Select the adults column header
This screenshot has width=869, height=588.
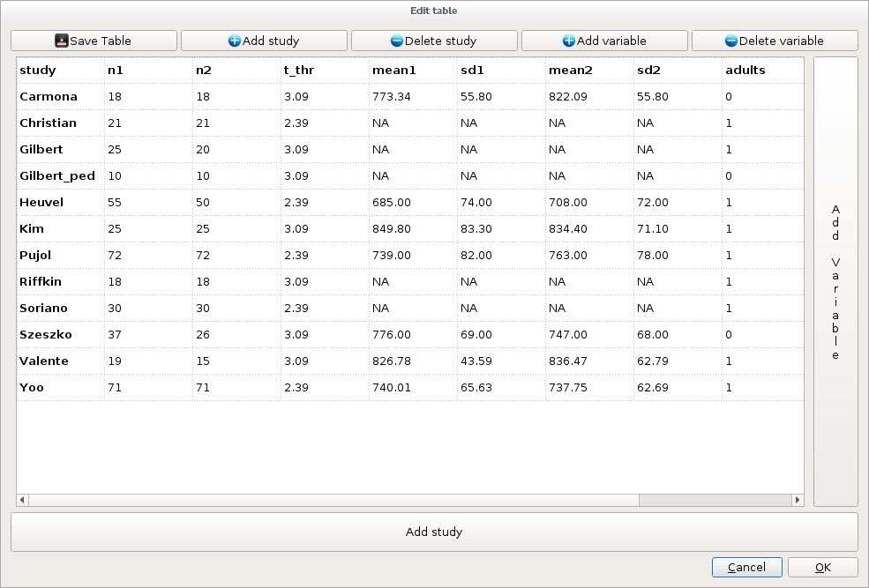click(745, 71)
